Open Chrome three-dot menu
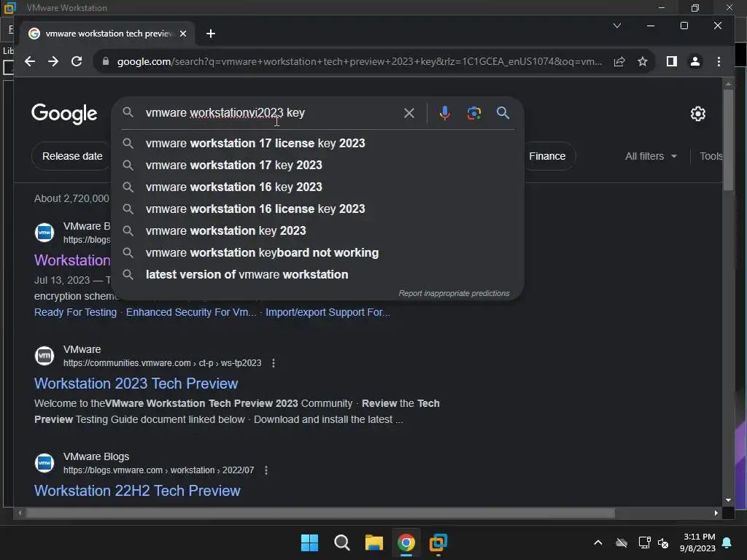747x560 pixels. point(719,61)
